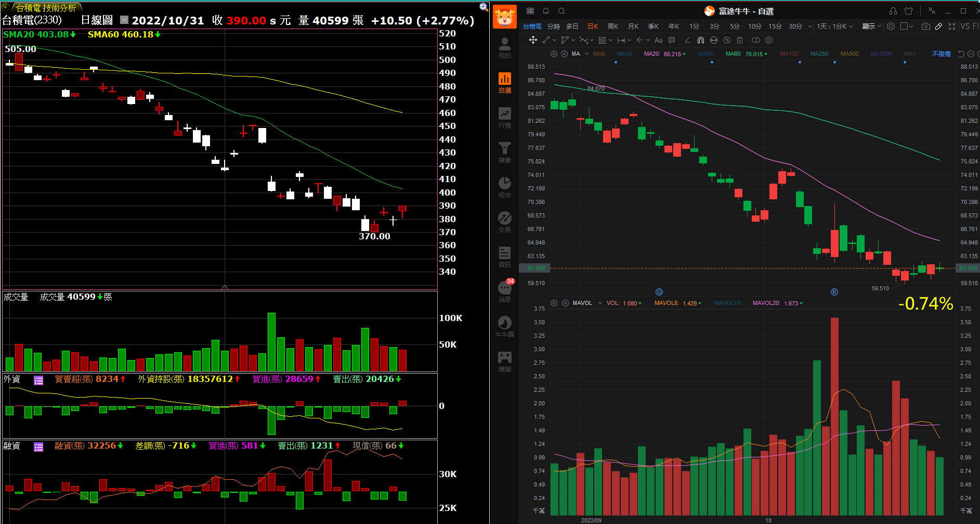Screen dimensions: 980x524
Task: Click the zoom-out minus circle on chart
Action: click(x=971, y=54)
